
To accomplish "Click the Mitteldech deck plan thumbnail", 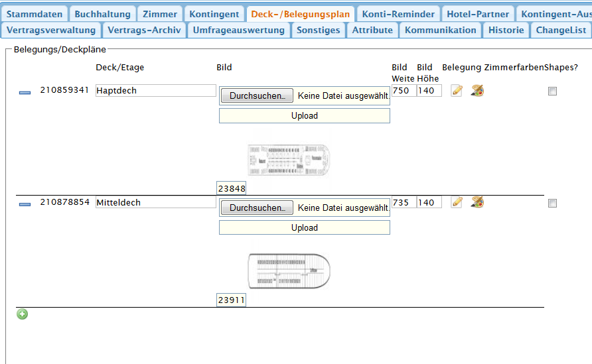I will 289,271.
